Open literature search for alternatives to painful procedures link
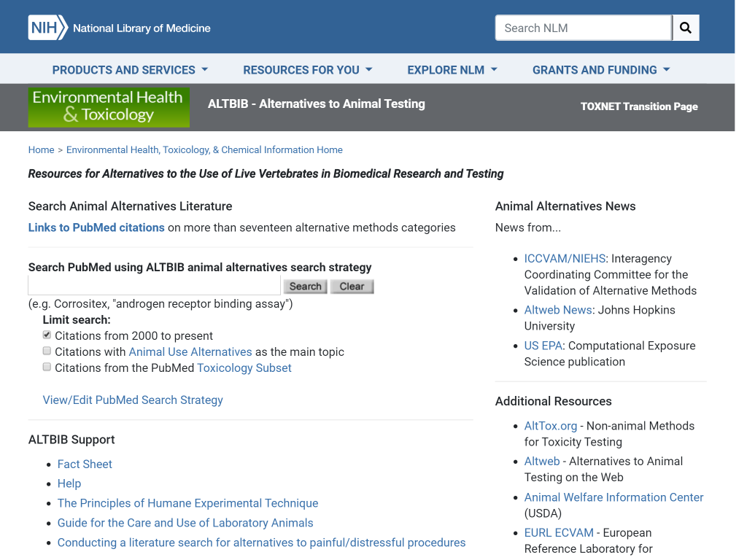This screenshot has width=747, height=560. coord(262,542)
